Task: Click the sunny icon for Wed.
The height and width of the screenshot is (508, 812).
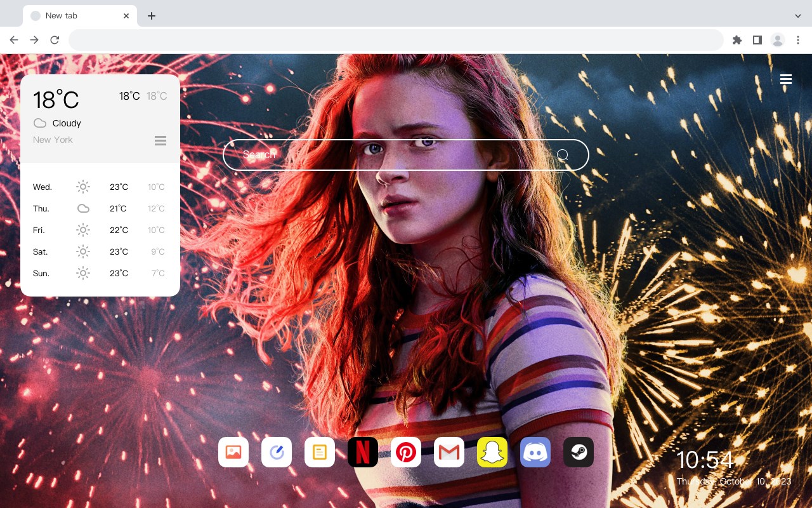Action: pyautogui.click(x=83, y=187)
